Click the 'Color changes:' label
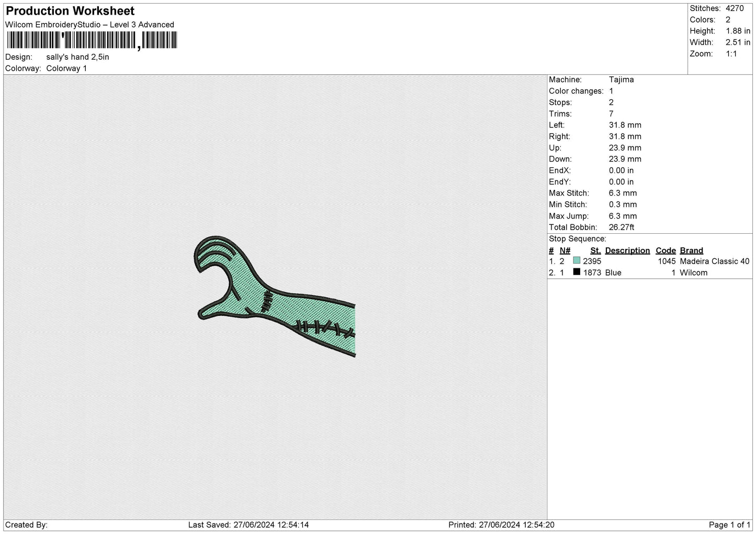 (x=576, y=91)
